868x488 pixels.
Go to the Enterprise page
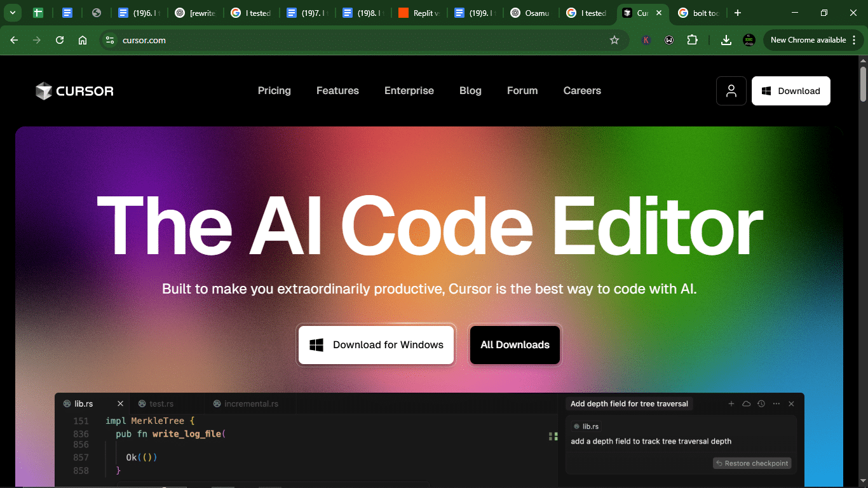(x=409, y=91)
